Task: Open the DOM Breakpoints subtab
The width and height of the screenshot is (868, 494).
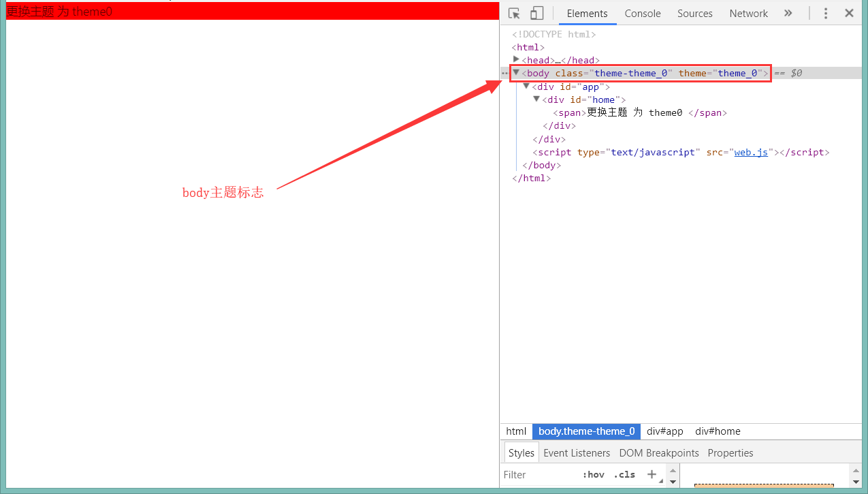Action: (x=659, y=453)
